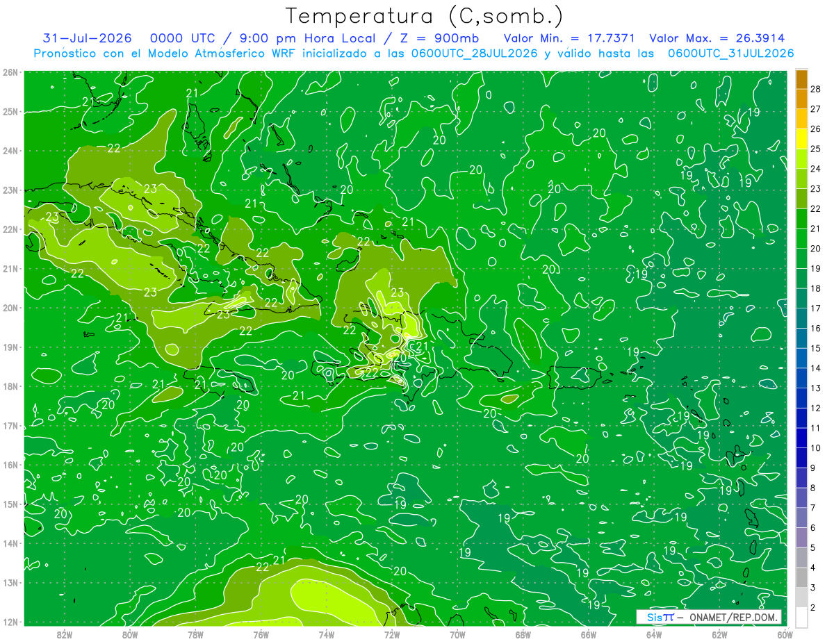Click longitude axis label '60W'

(785, 634)
